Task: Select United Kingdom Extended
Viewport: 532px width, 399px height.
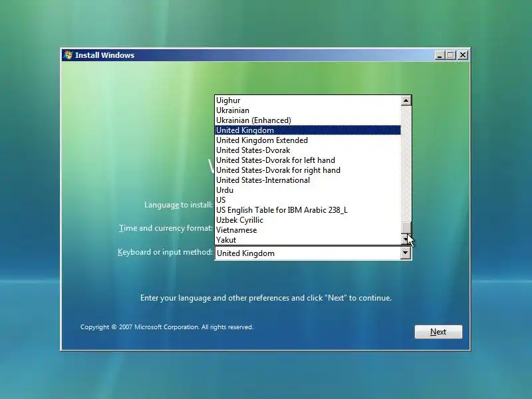Action: point(308,140)
